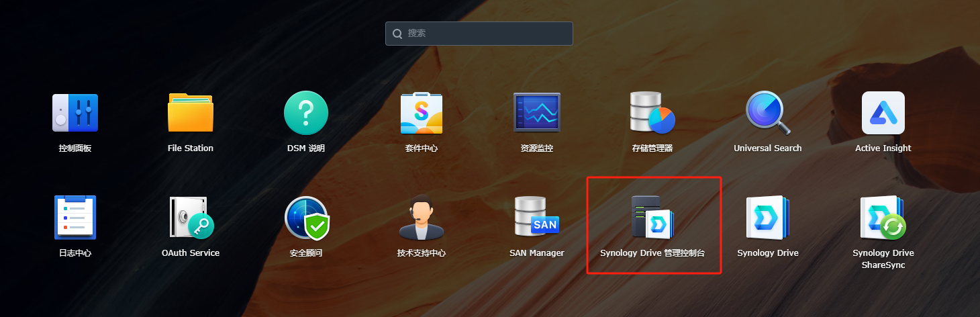This screenshot has width=980, height=317.
Task: Open 套件中心 package center icon
Action: tap(422, 113)
